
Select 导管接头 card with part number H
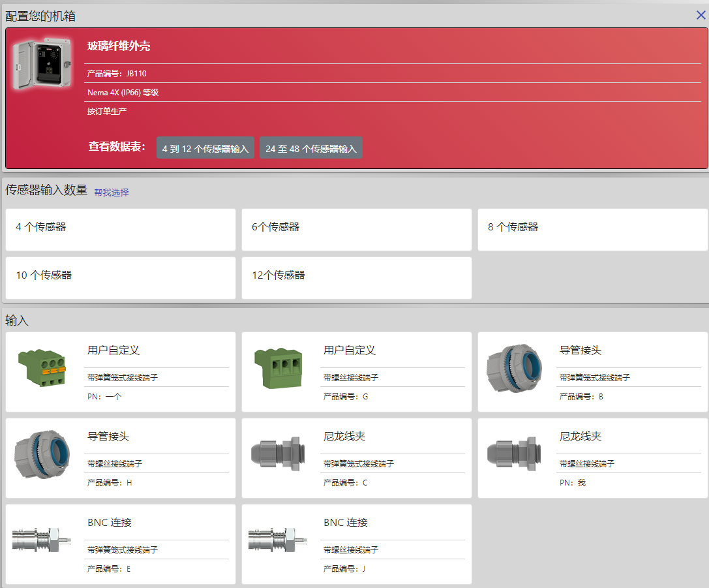[x=121, y=458]
